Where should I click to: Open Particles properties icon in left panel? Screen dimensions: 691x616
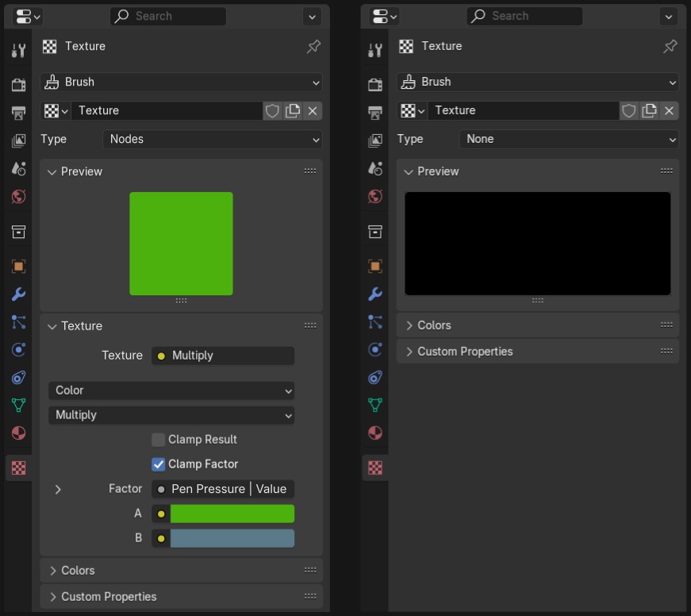(18, 321)
